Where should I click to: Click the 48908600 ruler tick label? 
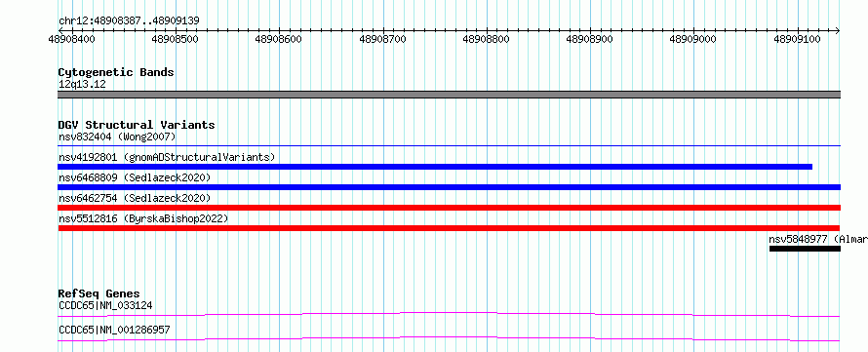[279, 39]
